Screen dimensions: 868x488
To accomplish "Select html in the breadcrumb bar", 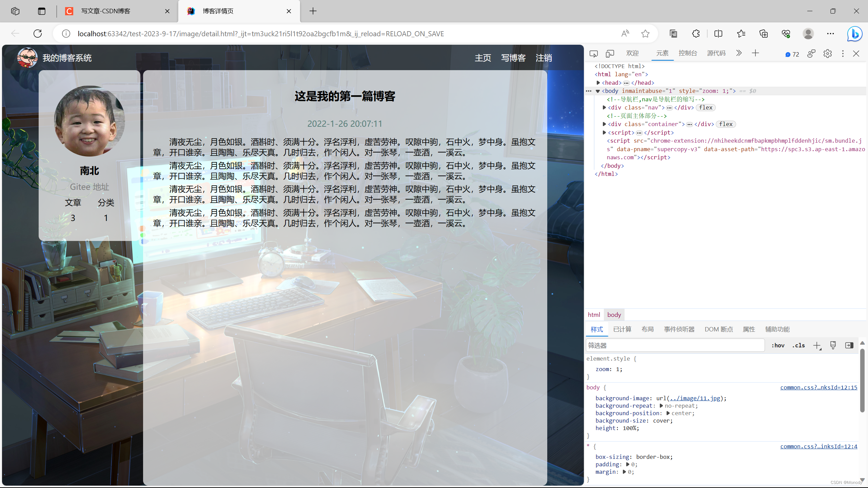I will pos(594,315).
